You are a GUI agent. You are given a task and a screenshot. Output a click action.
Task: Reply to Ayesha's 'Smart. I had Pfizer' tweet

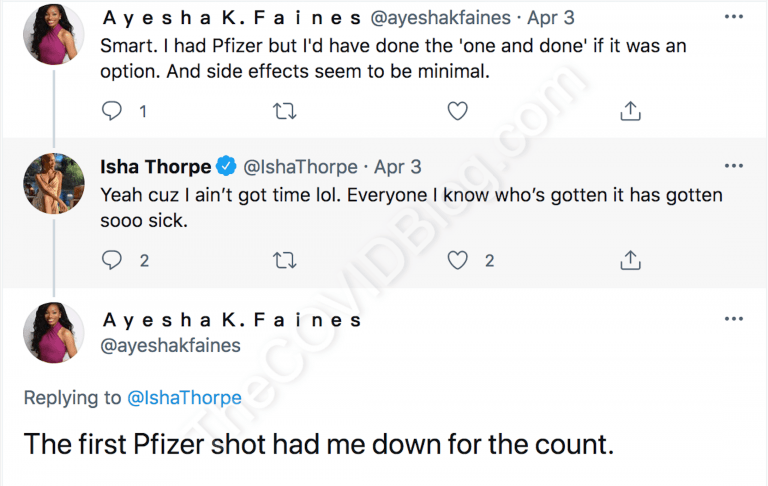[112, 112]
